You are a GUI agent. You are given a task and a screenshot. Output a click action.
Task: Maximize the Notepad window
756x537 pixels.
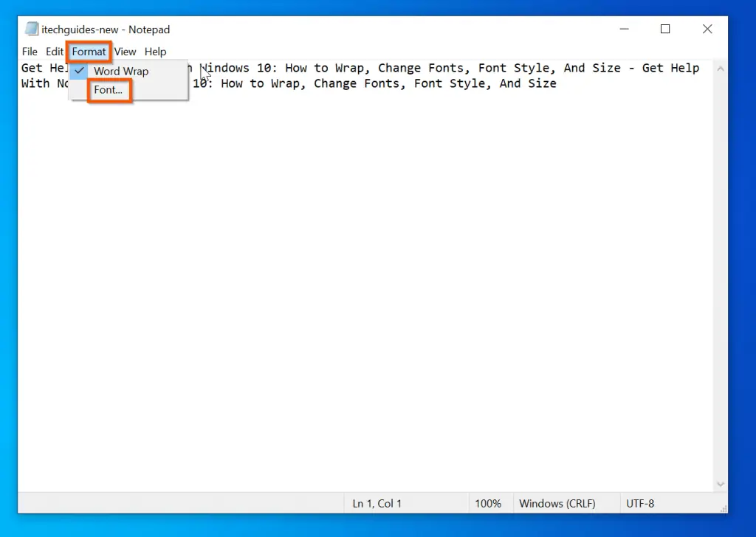point(665,29)
